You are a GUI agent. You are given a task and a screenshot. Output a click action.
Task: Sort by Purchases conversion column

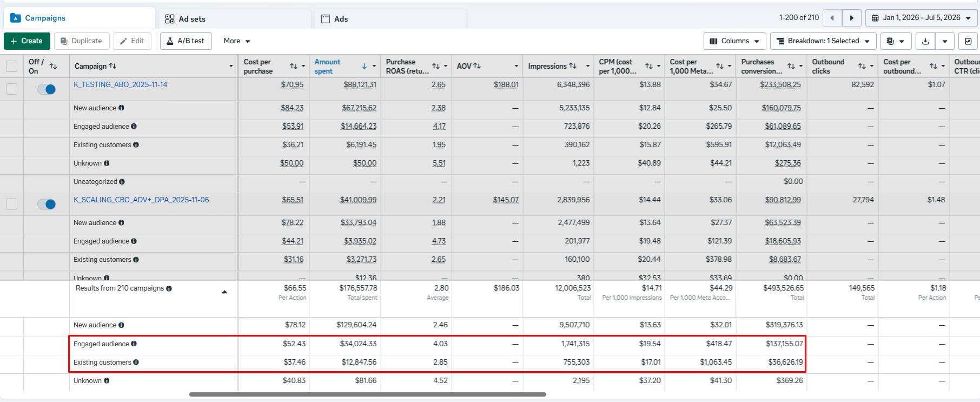pyautogui.click(x=791, y=66)
